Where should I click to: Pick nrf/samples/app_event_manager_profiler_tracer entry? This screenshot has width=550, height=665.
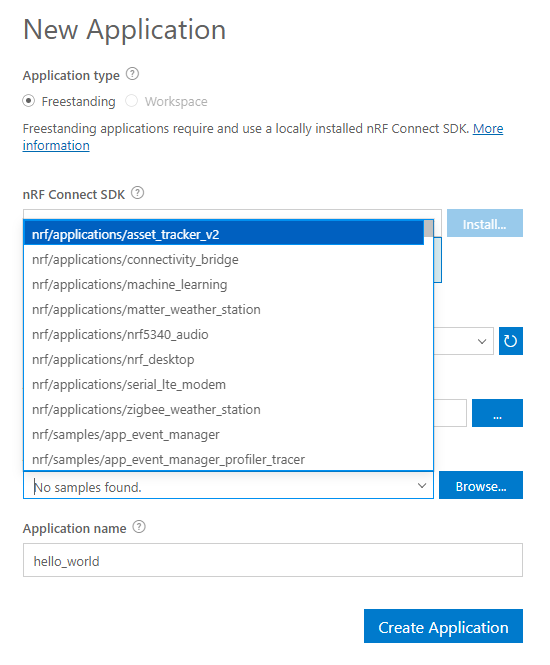point(224,459)
